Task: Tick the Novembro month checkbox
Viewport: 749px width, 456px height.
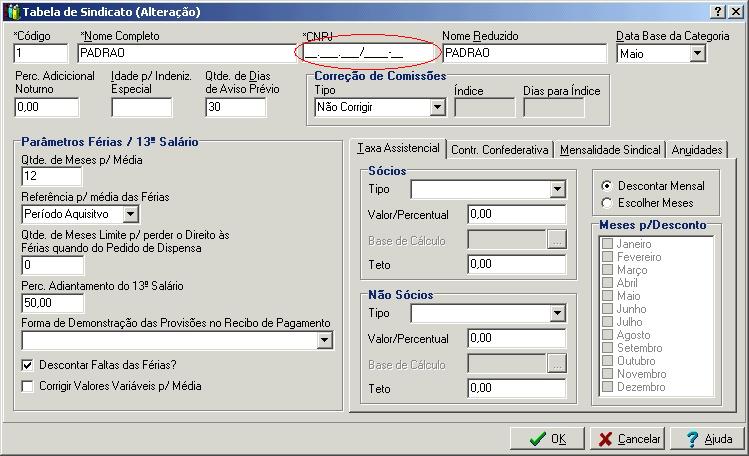Action: tap(607, 373)
